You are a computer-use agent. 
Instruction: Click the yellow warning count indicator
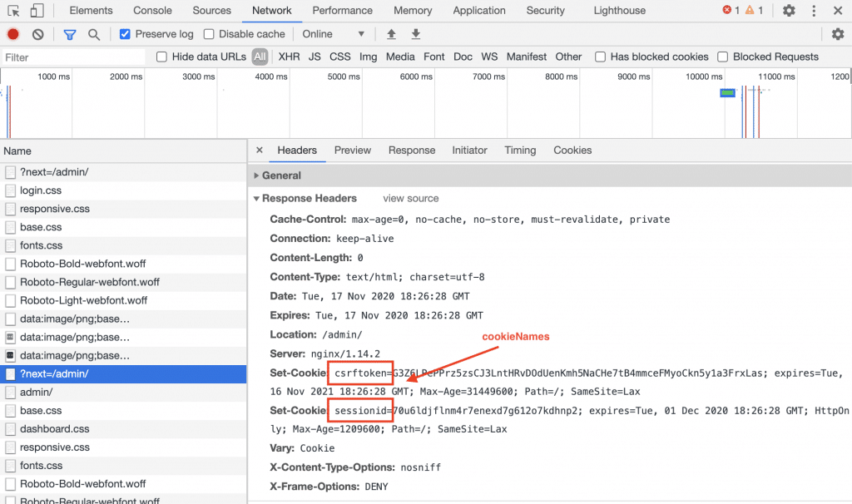coord(754,10)
